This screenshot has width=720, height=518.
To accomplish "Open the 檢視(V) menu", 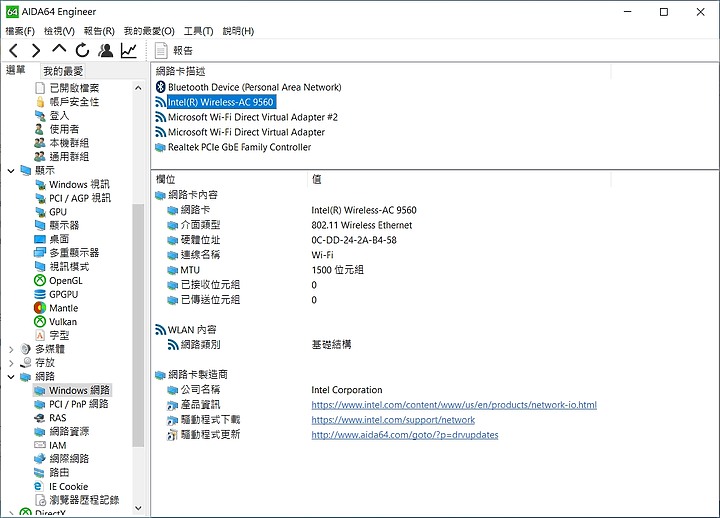I will click(59, 31).
